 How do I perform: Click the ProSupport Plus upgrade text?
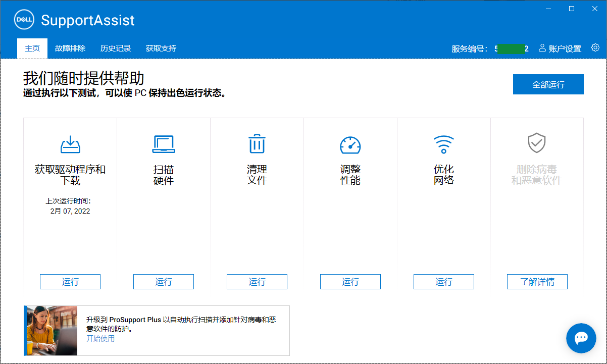(x=181, y=324)
